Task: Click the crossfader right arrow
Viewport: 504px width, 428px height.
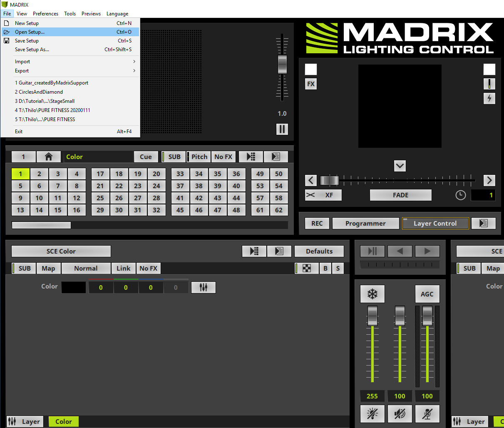Action: [489, 180]
